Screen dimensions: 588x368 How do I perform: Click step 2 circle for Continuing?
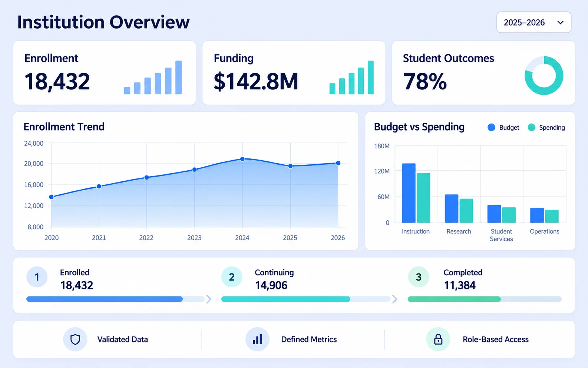232,277
